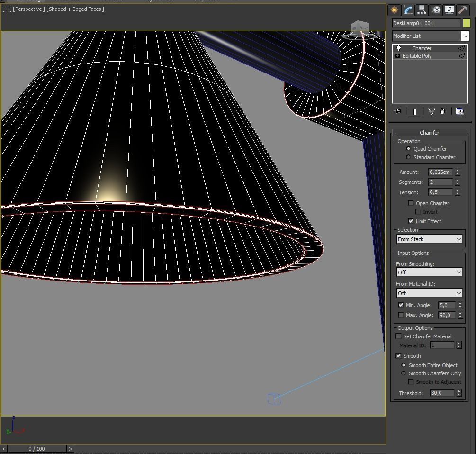
Task: Open Configure Modifier Sets icon
Action: click(x=459, y=111)
